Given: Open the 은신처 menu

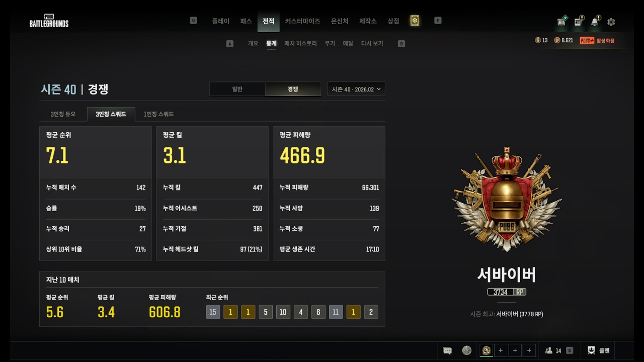Looking at the screenshot, I should (x=340, y=21).
